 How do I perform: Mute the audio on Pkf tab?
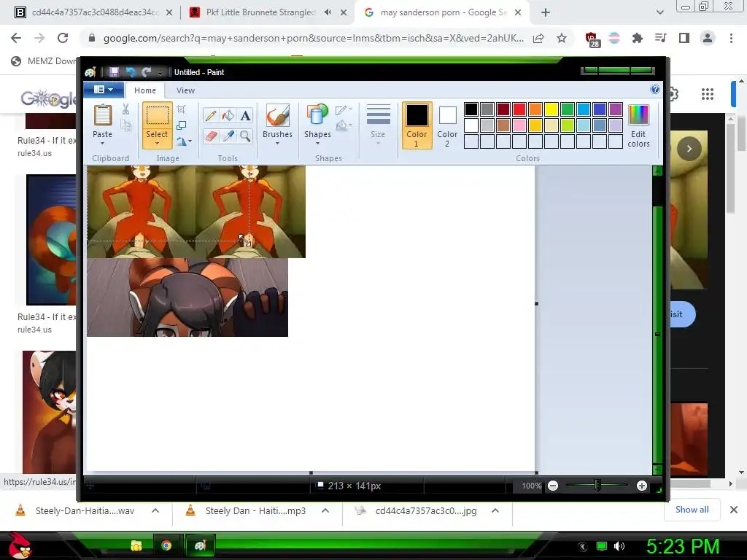(328, 12)
